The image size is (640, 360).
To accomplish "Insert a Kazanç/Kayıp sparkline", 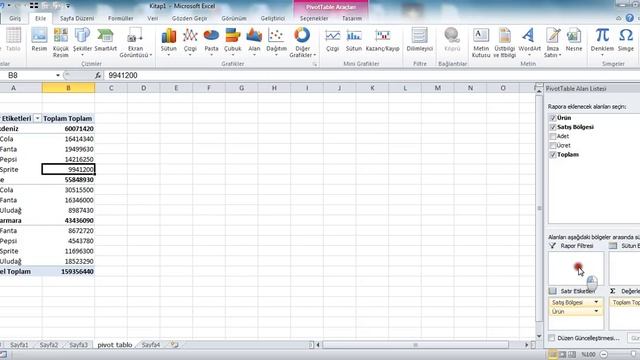I will (x=382, y=40).
